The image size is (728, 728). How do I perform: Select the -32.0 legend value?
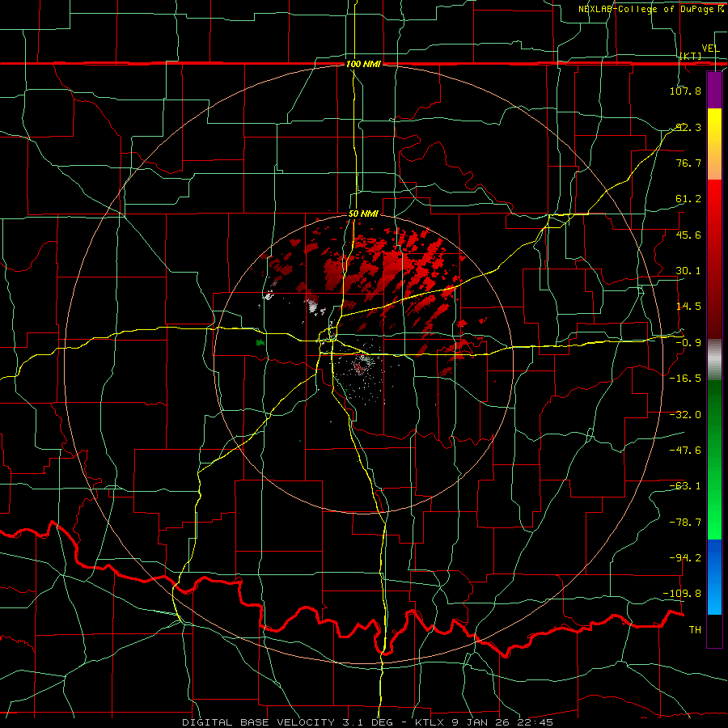(685, 415)
